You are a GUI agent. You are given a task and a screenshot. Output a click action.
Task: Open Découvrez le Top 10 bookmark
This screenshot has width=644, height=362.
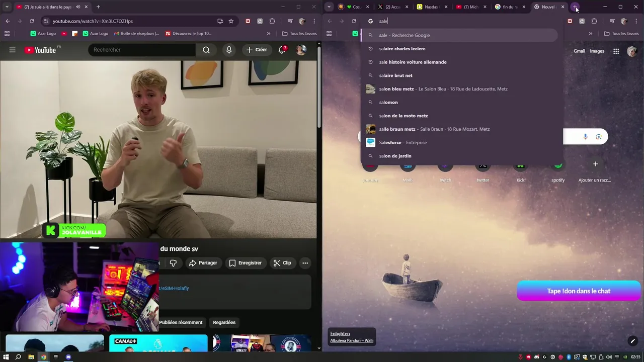click(188, 34)
